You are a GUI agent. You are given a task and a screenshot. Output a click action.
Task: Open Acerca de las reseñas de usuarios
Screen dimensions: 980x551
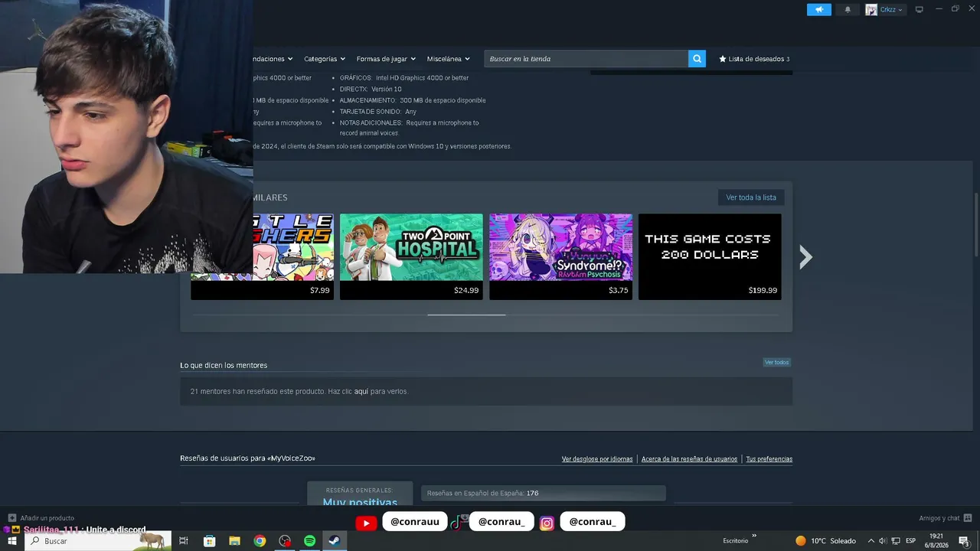(x=689, y=459)
